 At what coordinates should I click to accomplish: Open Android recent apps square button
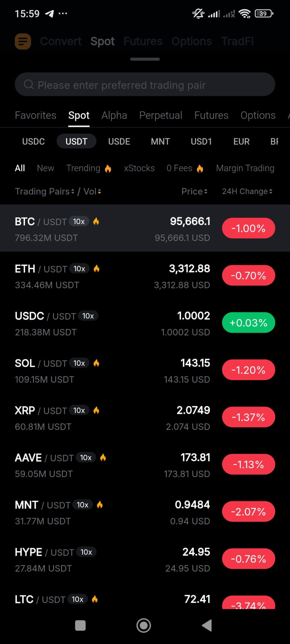pyautogui.click(x=81, y=625)
